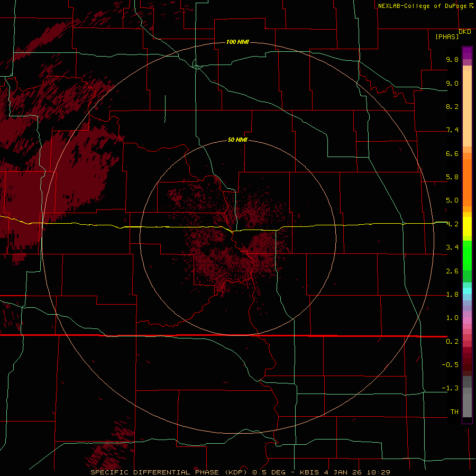Select the bright green color bar band
The width and height of the screenshot is (476, 476).
tap(467, 255)
